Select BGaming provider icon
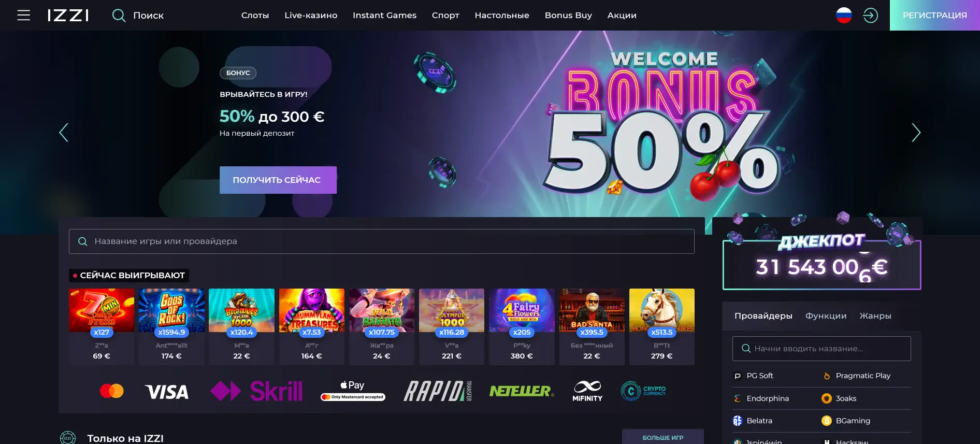Viewport: 980px width, 444px height. 827,421
